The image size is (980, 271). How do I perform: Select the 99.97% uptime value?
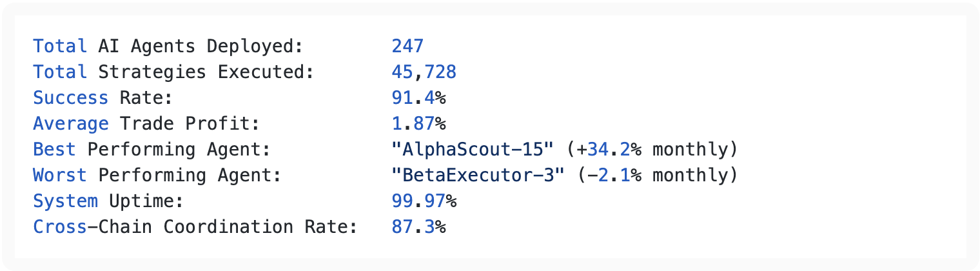(x=424, y=201)
